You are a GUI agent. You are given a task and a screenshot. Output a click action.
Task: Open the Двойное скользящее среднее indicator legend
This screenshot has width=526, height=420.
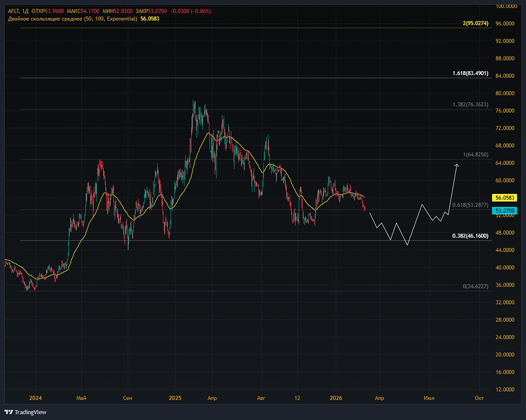pyautogui.click(x=73, y=19)
